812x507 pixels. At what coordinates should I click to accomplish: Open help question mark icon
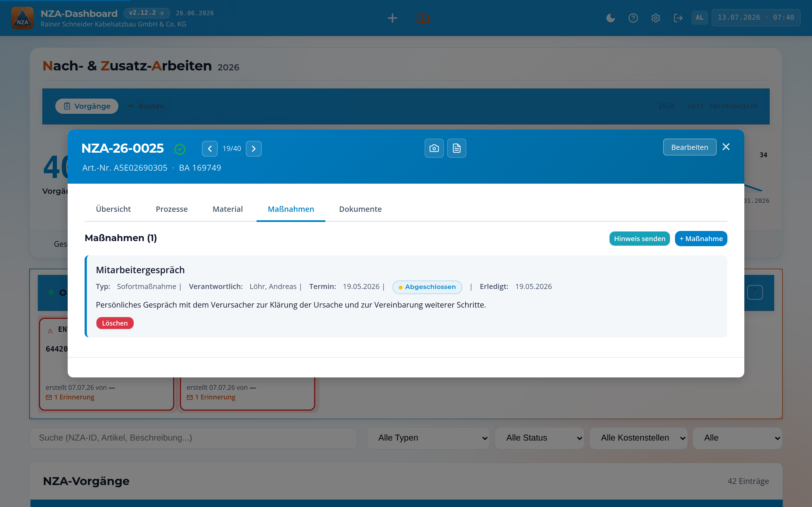point(633,18)
